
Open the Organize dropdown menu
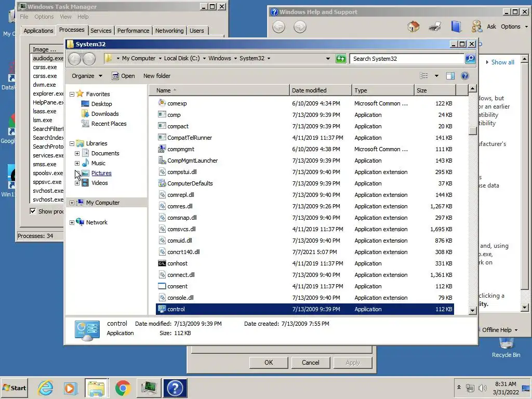87,76
